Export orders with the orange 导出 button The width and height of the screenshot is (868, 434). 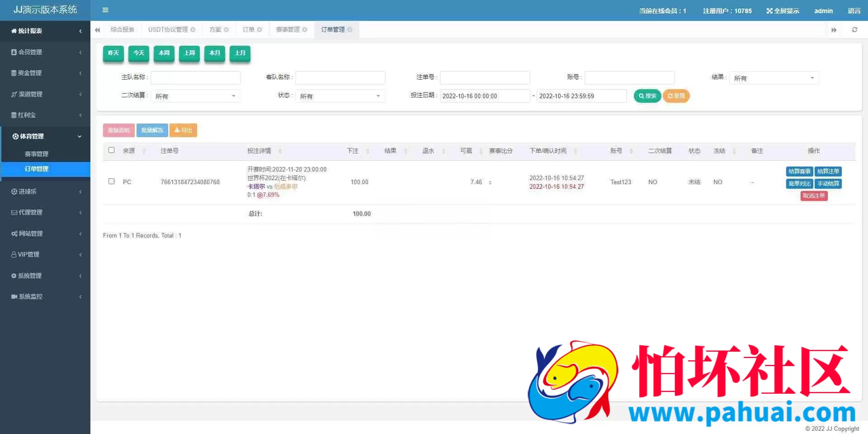click(x=183, y=130)
